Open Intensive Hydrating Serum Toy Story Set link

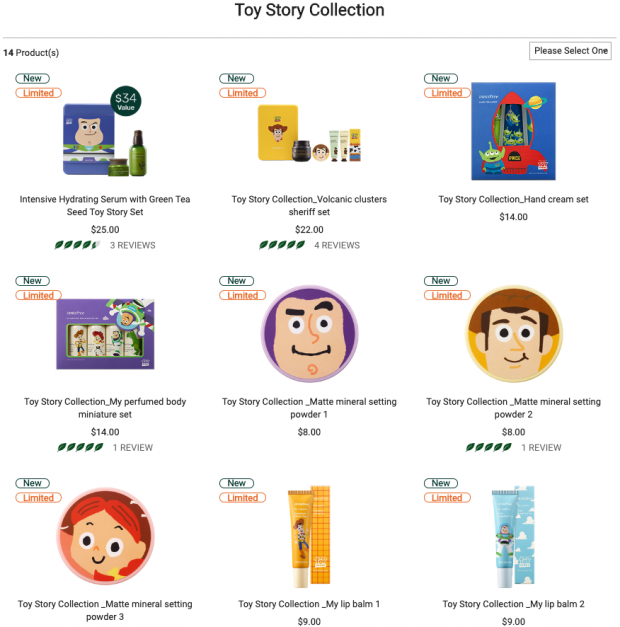[x=105, y=206]
